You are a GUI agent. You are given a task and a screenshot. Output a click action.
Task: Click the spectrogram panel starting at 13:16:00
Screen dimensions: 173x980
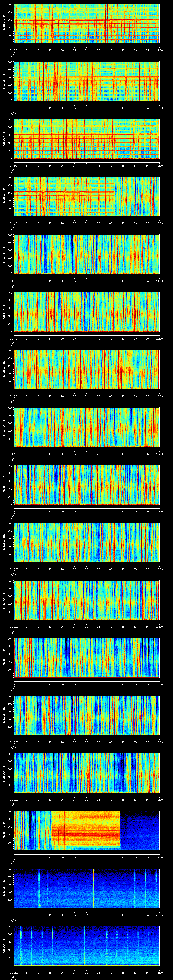pos(87,24)
